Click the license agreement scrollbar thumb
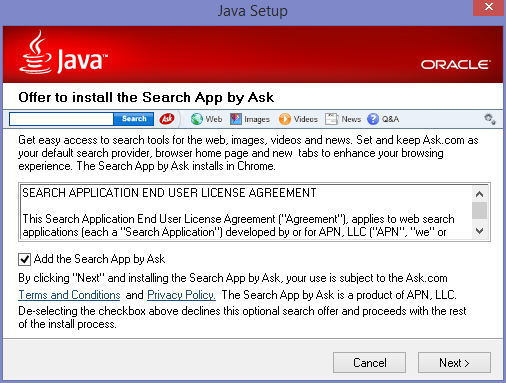The width and height of the screenshot is (506, 383). click(480, 210)
